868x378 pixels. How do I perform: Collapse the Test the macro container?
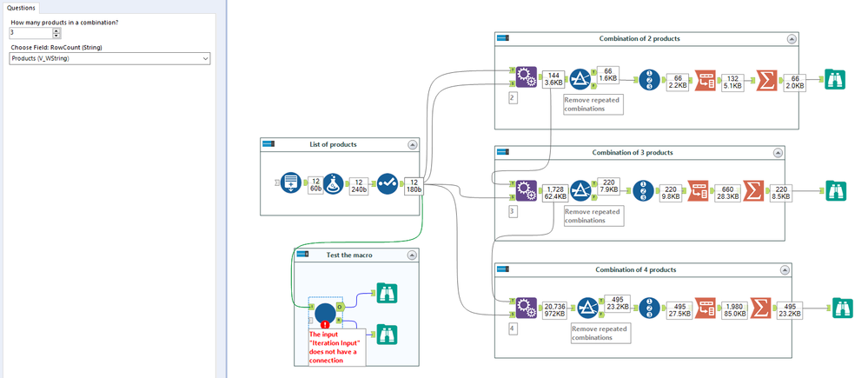pos(412,255)
